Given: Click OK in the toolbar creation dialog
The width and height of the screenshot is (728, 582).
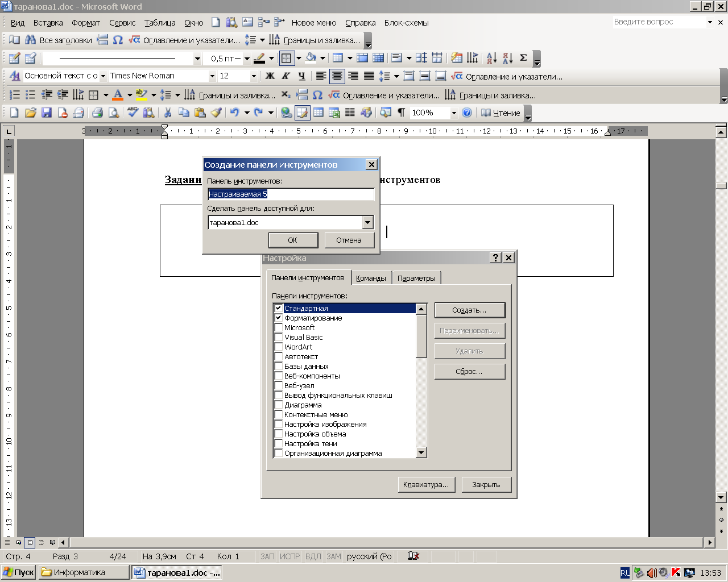Looking at the screenshot, I should coord(293,240).
